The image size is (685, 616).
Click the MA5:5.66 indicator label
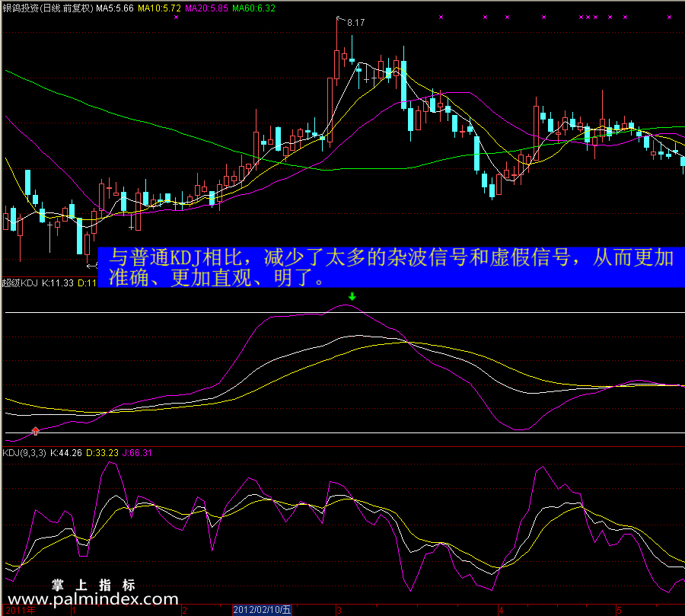(x=115, y=8)
